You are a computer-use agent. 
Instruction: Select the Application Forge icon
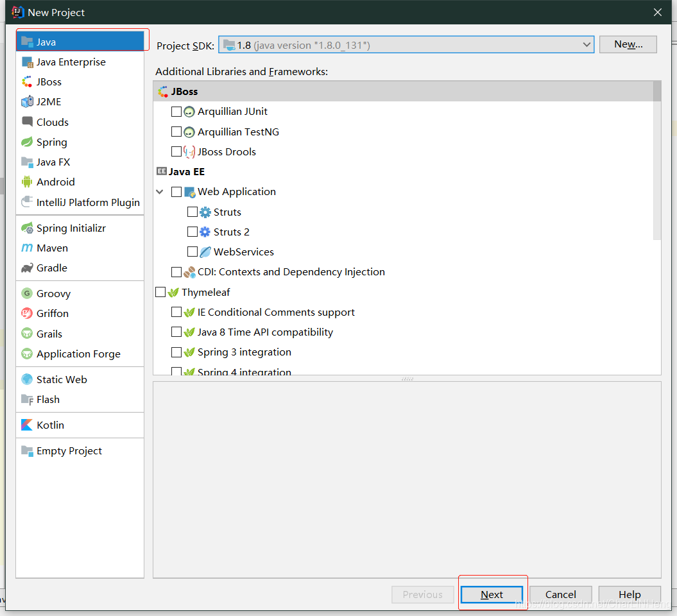coord(27,354)
